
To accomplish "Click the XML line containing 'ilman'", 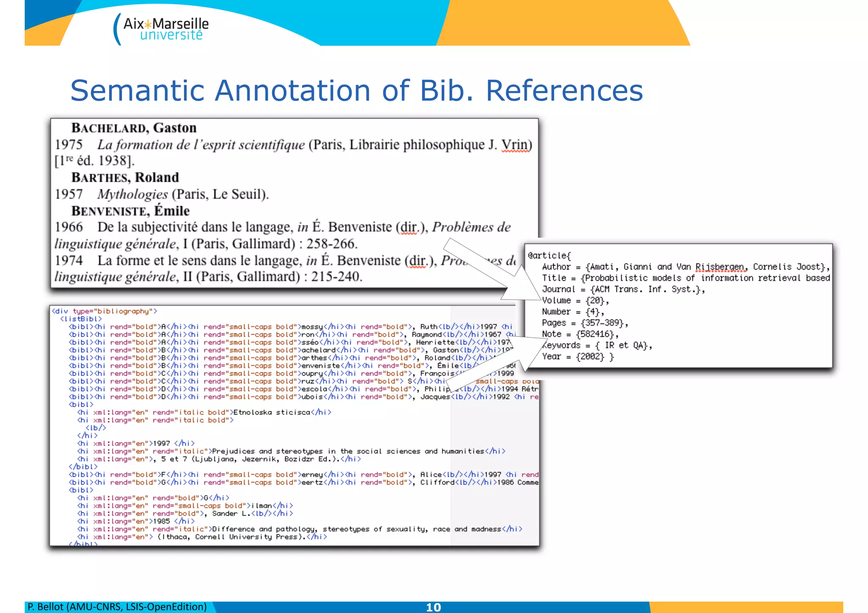I will tap(185, 505).
